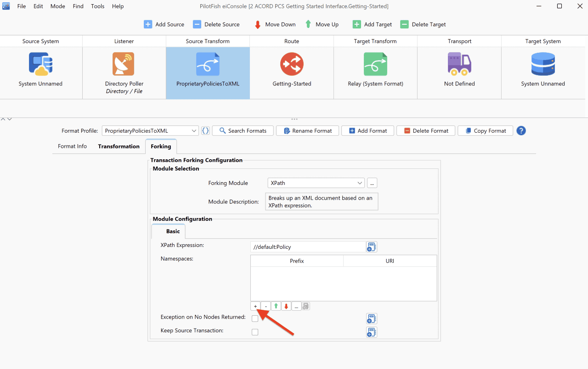Click the Module Description text box

pyautogui.click(x=322, y=201)
